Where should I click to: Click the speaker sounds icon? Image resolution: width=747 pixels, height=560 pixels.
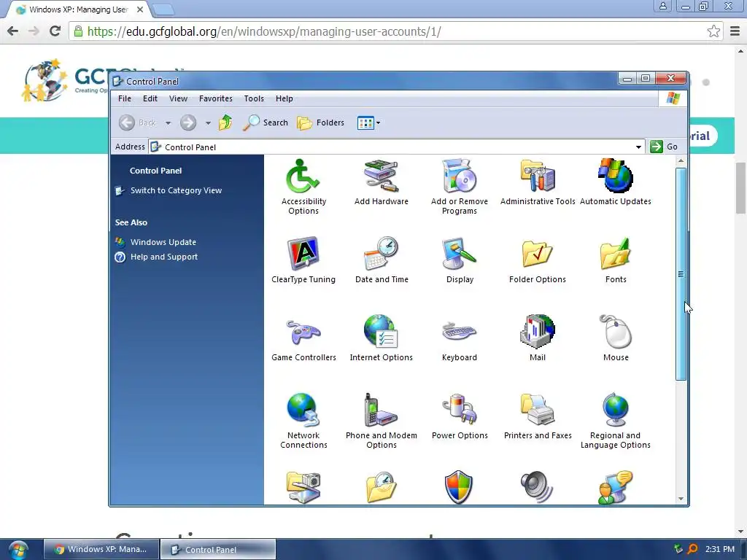536,487
